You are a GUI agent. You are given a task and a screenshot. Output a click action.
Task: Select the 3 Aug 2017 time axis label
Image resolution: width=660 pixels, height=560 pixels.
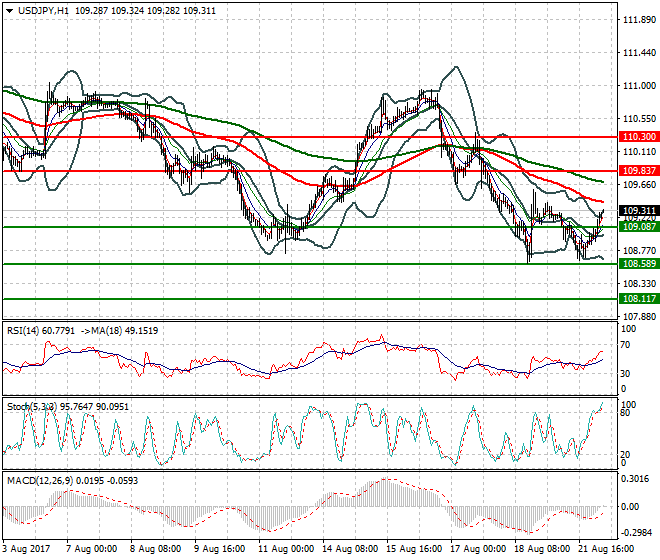(x=26, y=549)
